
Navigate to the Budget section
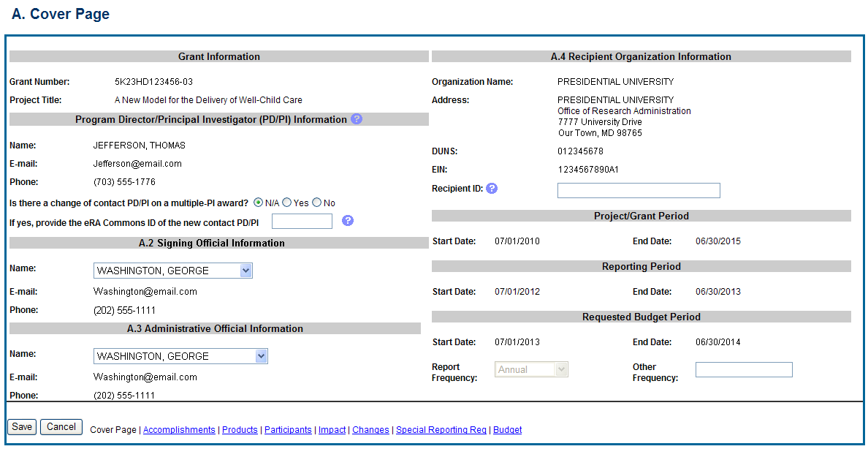tap(507, 430)
